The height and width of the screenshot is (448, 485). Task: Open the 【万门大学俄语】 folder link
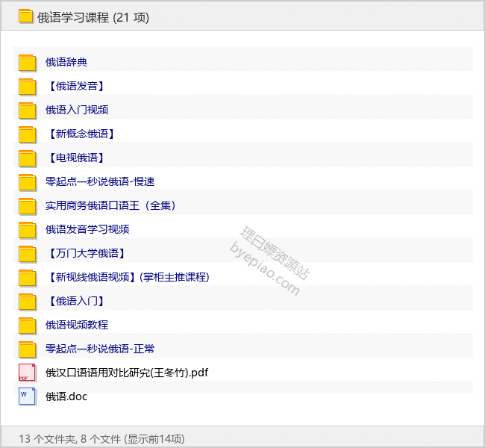(87, 253)
